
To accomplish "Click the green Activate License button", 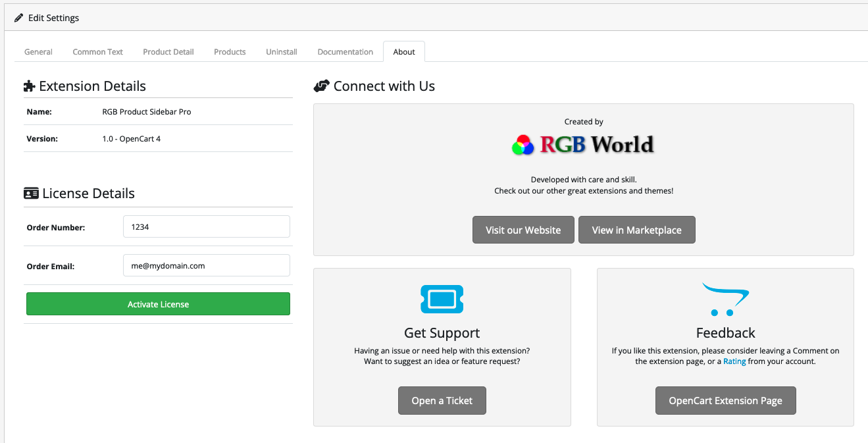I will point(158,304).
